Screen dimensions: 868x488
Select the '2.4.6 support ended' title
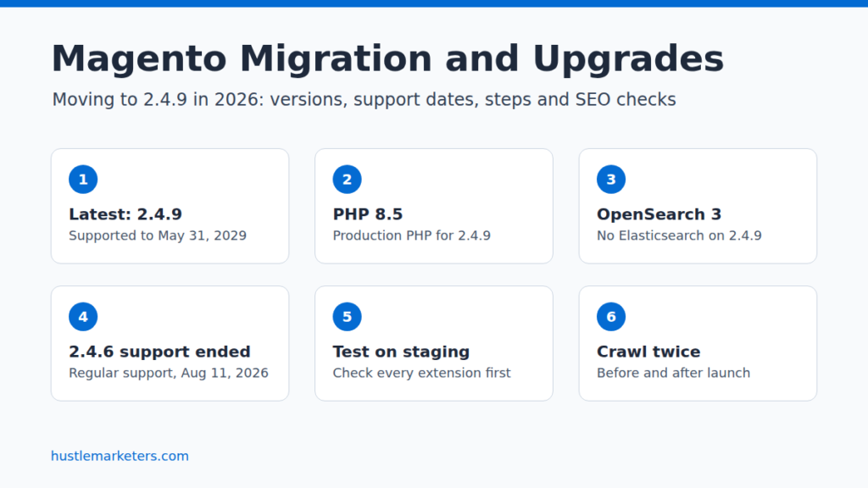pos(159,352)
